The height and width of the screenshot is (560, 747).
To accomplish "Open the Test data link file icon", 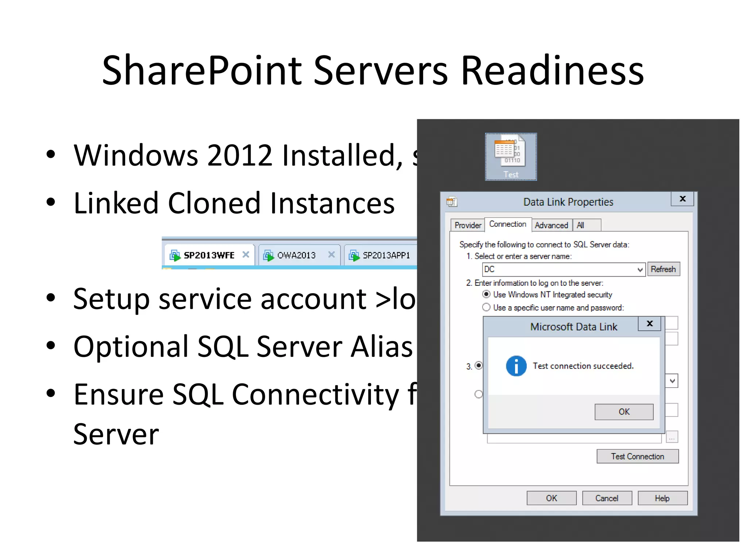I will coord(511,157).
